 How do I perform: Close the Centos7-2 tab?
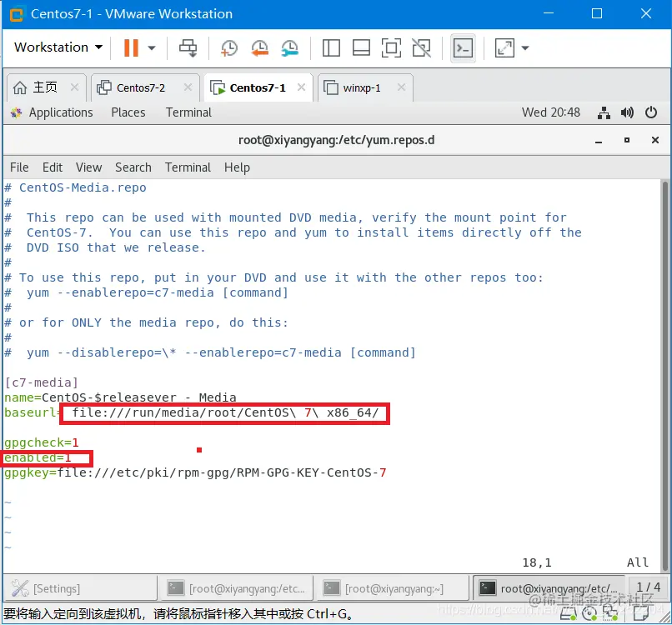tap(188, 87)
